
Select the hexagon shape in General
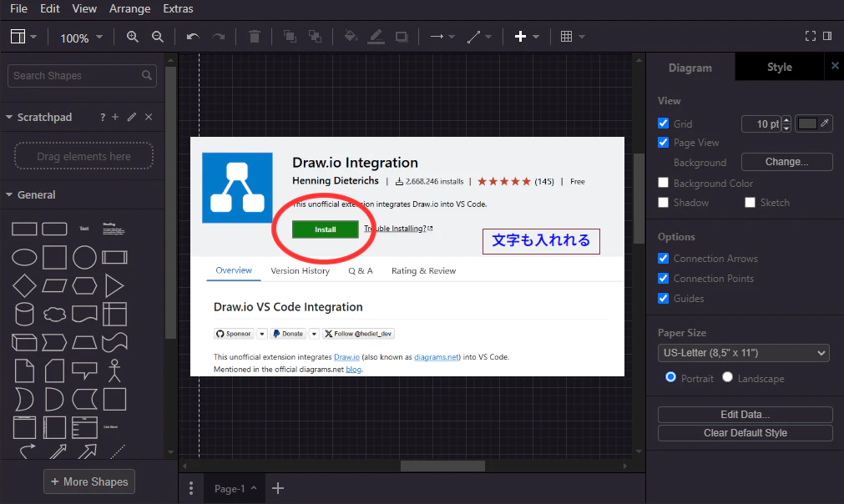pos(84,285)
